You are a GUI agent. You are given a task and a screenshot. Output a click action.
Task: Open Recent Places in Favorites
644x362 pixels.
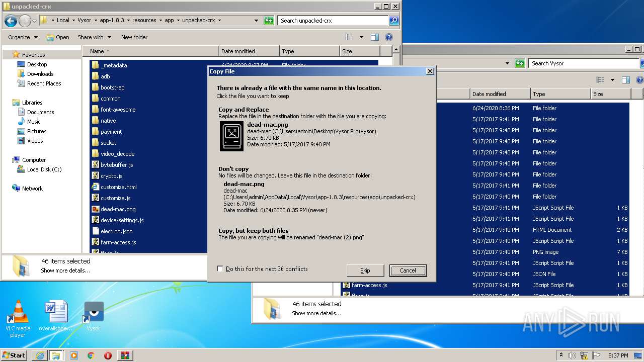click(44, 83)
